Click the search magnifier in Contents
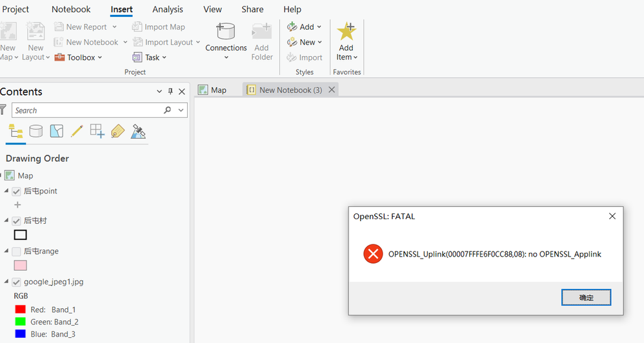 click(167, 110)
